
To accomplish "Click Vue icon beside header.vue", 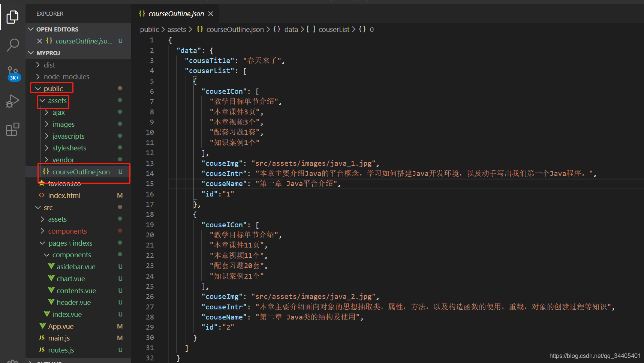I will click(x=51, y=302).
